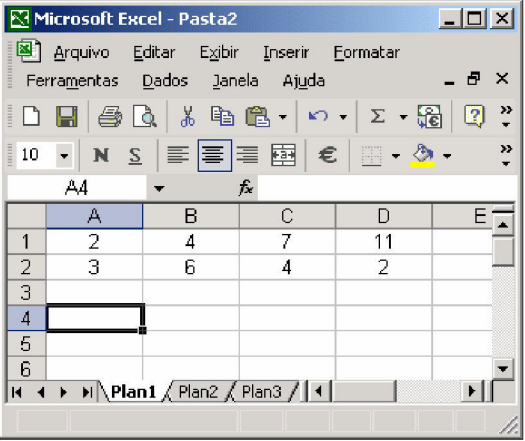
Task: Click into the formula bar input
Action: (x=388, y=188)
